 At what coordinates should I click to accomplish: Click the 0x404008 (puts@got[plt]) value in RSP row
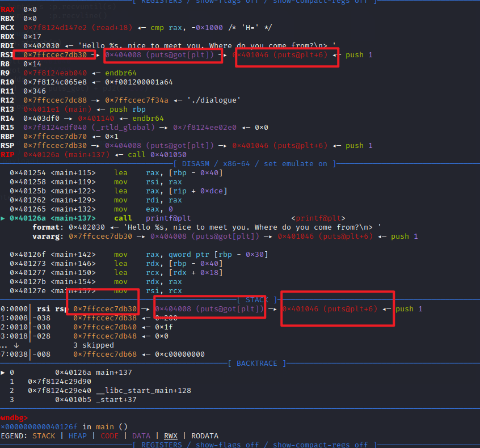click(159, 146)
